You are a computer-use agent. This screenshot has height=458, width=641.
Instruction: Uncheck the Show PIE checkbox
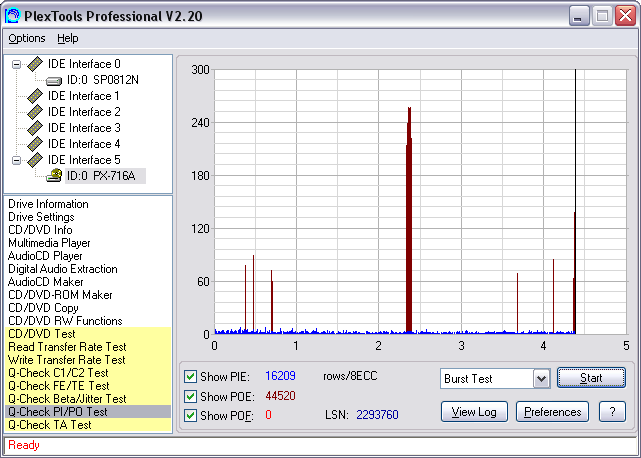click(x=191, y=376)
